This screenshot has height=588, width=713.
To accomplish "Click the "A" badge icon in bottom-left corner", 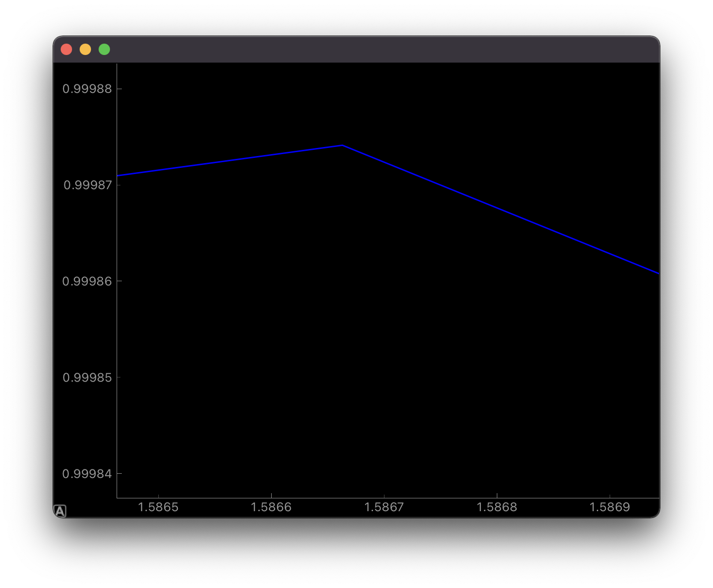I will click(61, 511).
